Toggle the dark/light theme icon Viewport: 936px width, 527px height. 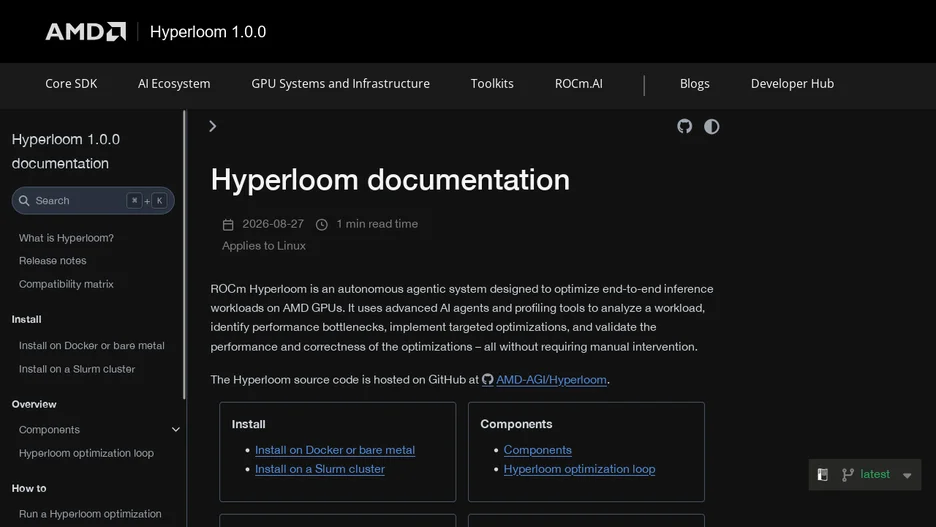point(711,127)
